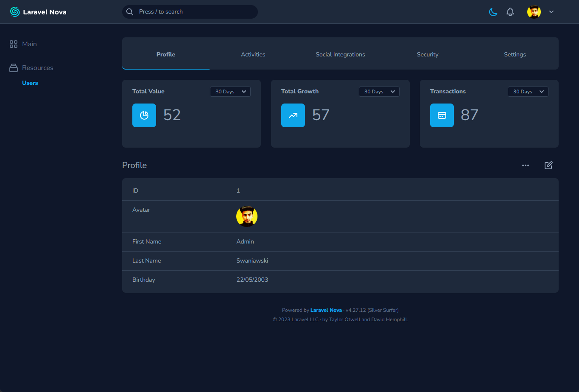The image size is (579, 392).
Task: Open the 30 Days dropdown for Total Value
Action: coord(230,91)
